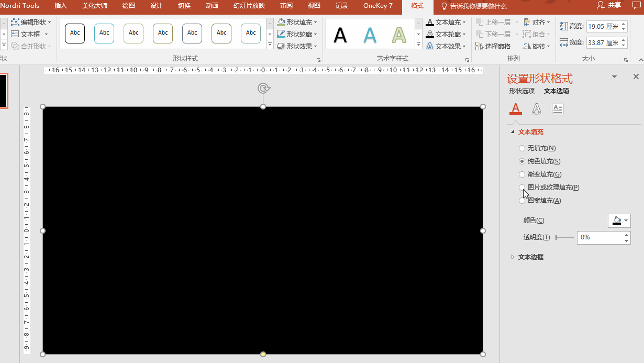The width and height of the screenshot is (644, 363).
Task: Select 图片或纹理填充 radio button
Action: click(522, 188)
